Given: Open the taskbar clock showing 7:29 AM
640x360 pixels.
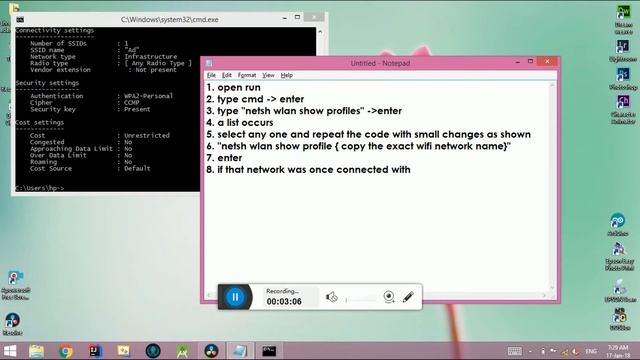Looking at the screenshot, I should [618, 351].
